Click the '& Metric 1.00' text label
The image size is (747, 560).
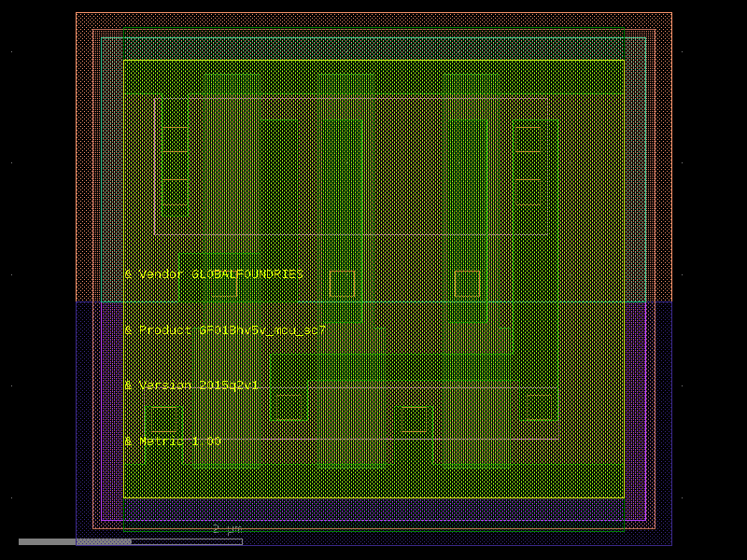173,441
